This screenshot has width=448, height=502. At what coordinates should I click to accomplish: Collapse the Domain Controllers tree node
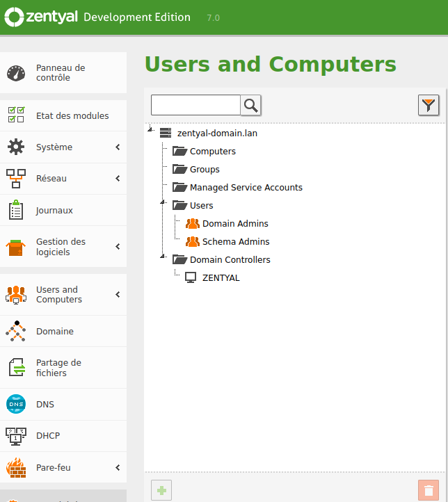(x=163, y=256)
